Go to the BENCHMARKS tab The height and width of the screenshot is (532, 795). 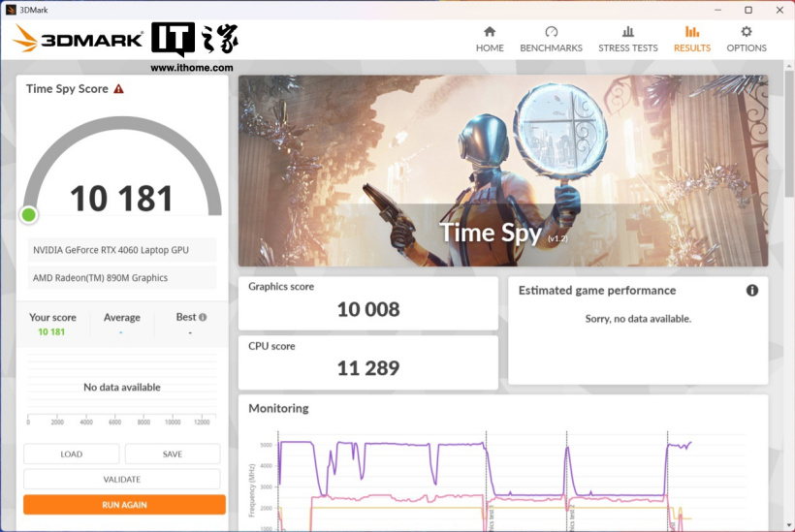tap(551, 47)
